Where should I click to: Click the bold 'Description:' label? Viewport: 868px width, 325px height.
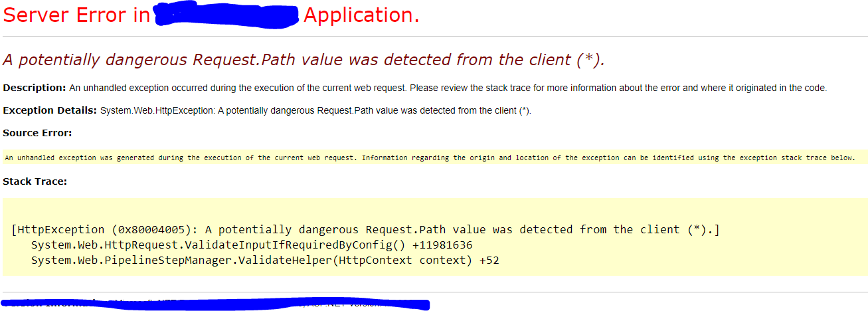35,88
